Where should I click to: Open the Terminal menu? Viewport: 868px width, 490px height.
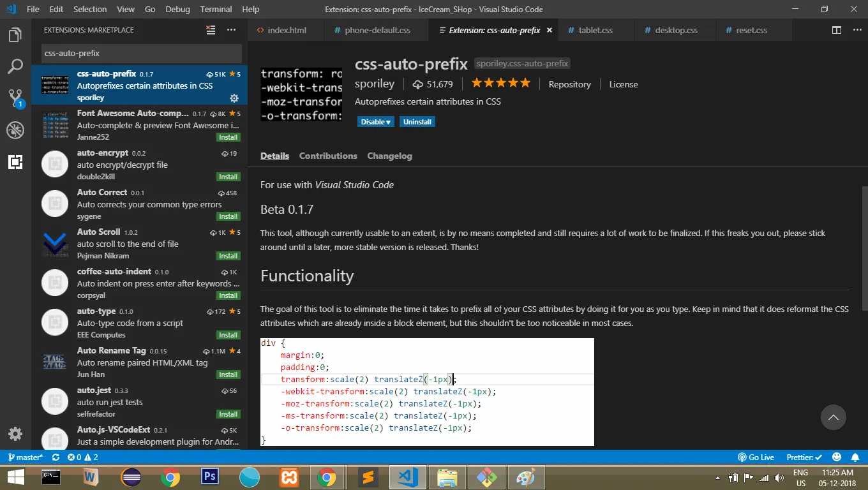(x=216, y=9)
